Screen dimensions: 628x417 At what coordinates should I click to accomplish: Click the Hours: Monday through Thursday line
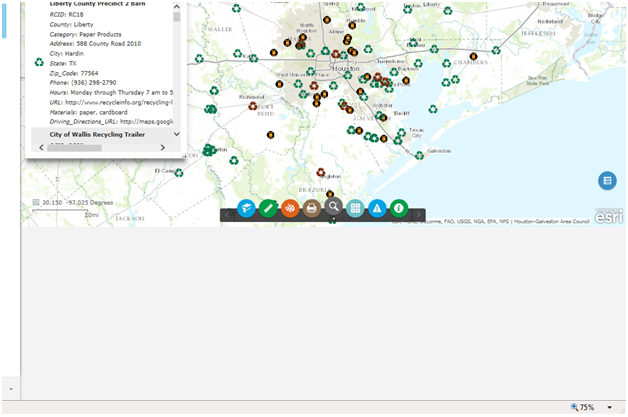111,92
